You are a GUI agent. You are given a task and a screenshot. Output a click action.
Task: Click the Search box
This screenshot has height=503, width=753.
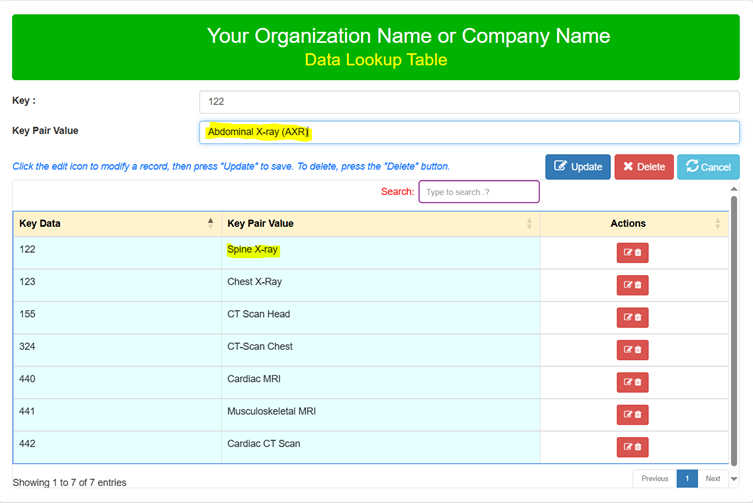(x=478, y=191)
